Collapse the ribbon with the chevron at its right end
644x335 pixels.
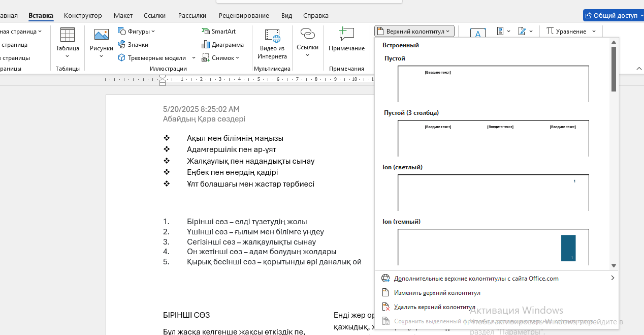pos(639,68)
